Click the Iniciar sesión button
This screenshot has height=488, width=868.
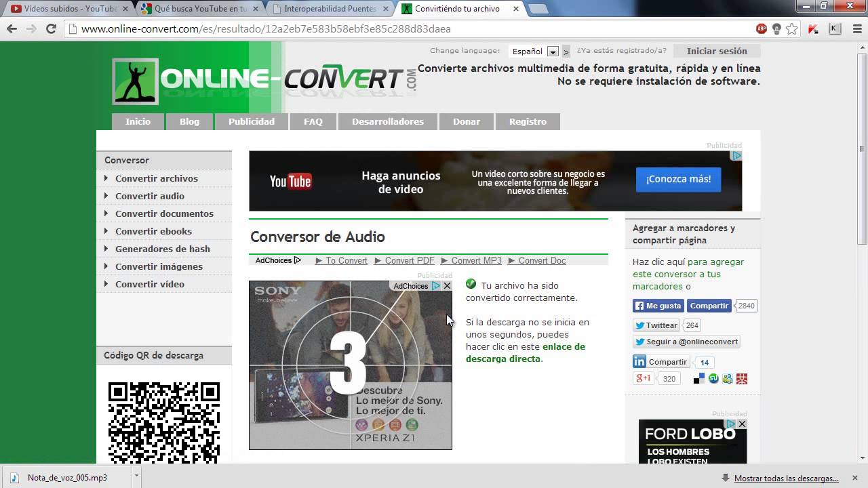pos(717,52)
